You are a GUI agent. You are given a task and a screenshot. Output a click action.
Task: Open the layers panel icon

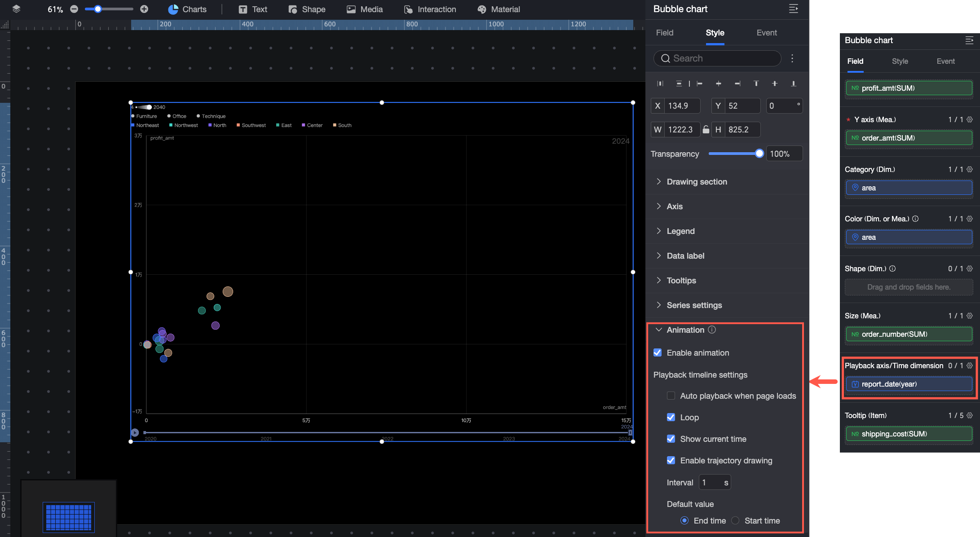tap(17, 9)
